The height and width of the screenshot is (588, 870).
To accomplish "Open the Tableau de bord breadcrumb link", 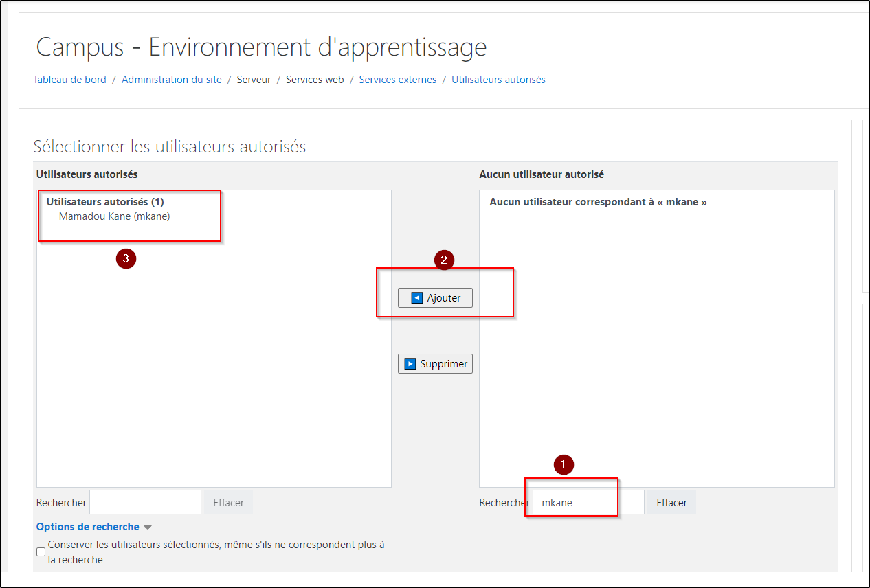I will [x=69, y=80].
